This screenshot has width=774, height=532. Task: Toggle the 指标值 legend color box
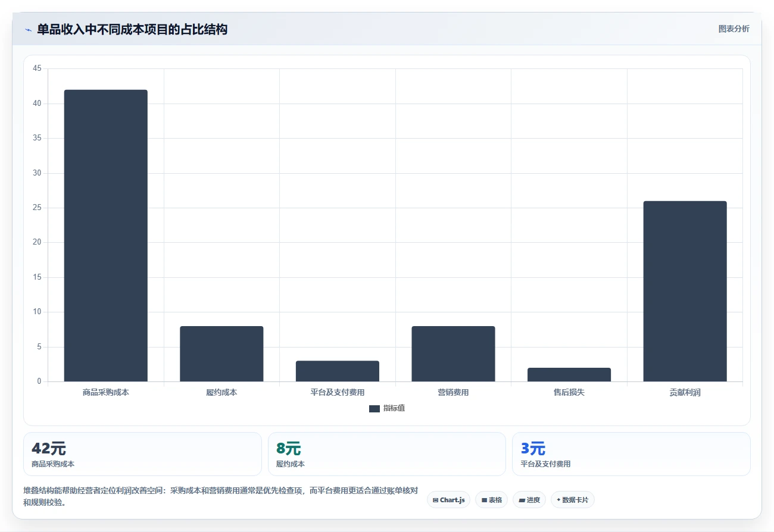tap(374, 408)
